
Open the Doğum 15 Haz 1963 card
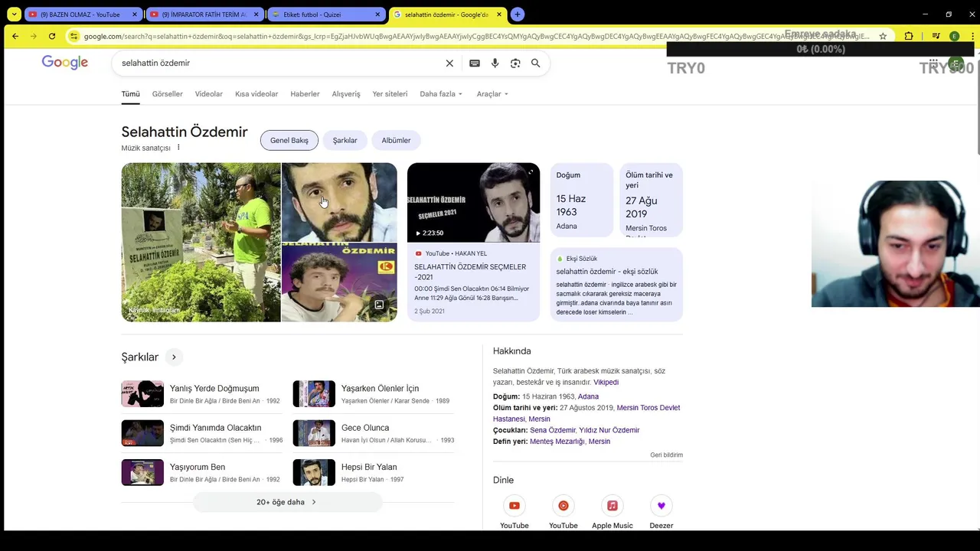(x=582, y=201)
